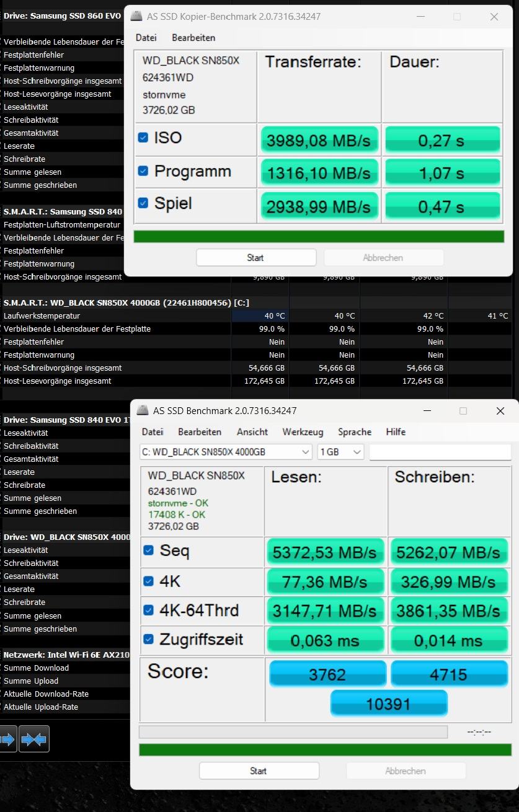Uncheck the ISO test checkbox
This screenshot has width=519, height=812.
tap(143, 138)
